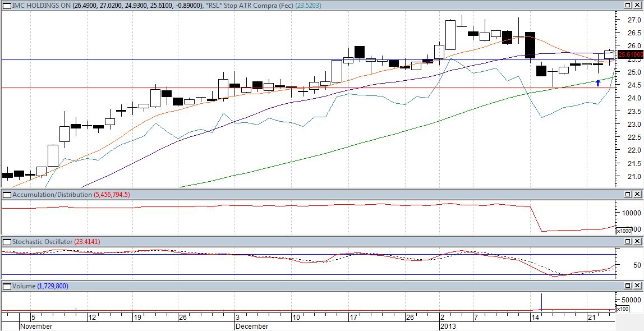
Task: Click the IMC HOLDINGS ON title text
Action: pos(37,5)
